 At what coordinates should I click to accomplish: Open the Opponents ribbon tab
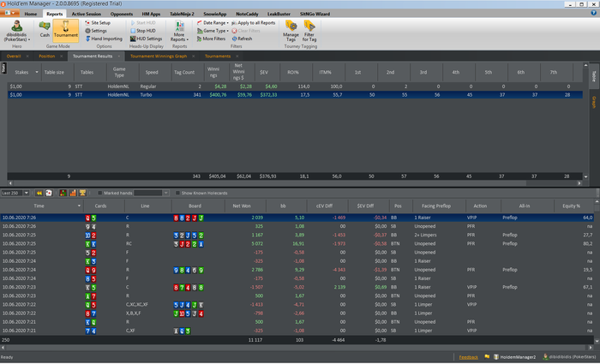pyautogui.click(x=122, y=14)
